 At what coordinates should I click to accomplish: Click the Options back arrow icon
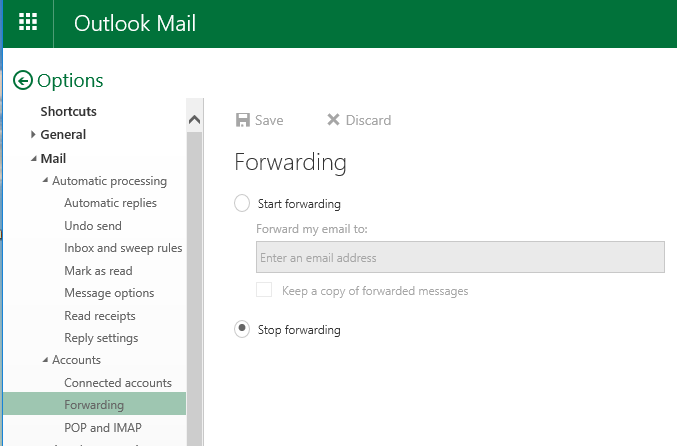pos(22,80)
